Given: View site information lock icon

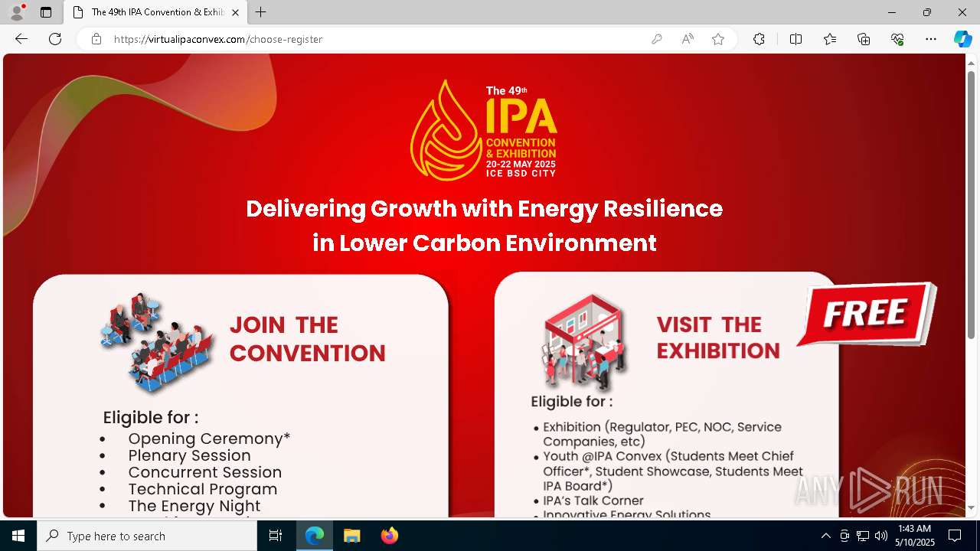Looking at the screenshot, I should 96,39.
